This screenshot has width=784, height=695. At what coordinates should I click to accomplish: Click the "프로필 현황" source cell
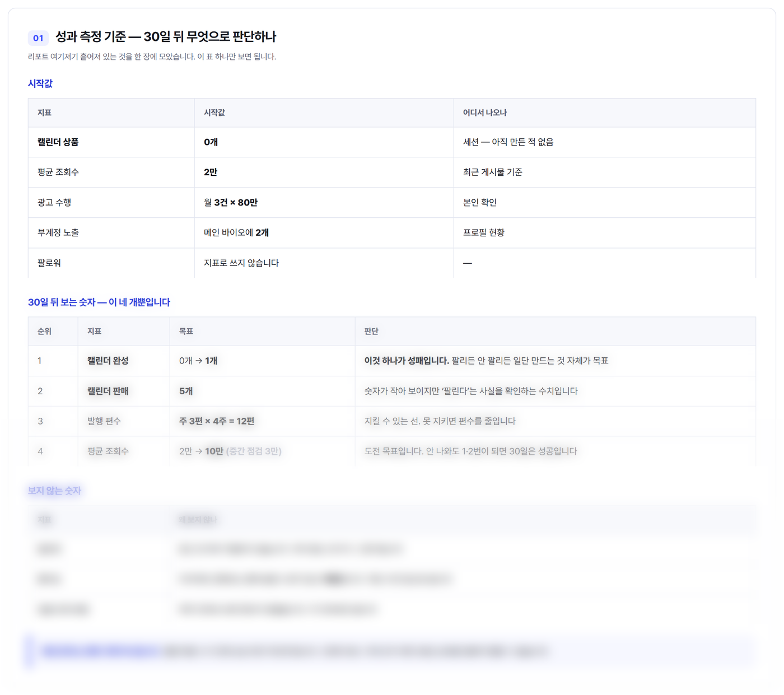[x=604, y=233]
